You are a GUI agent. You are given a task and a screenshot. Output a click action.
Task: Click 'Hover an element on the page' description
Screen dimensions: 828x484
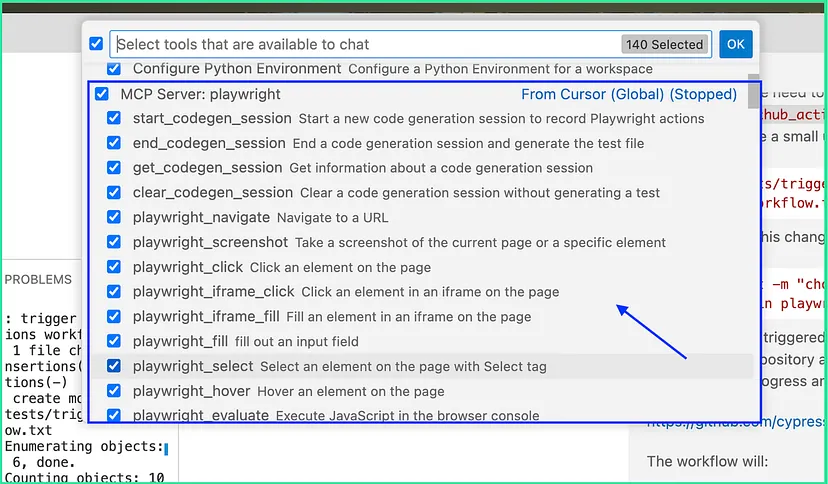tap(351, 392)
